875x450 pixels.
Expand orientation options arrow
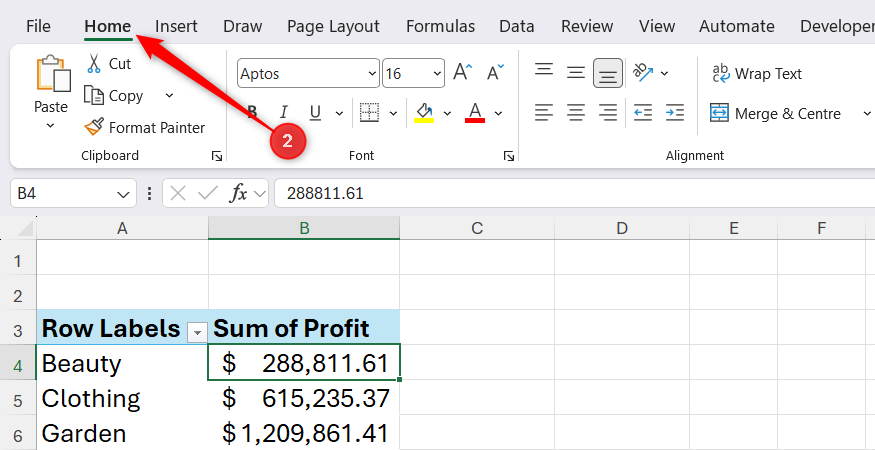(664, 73)
